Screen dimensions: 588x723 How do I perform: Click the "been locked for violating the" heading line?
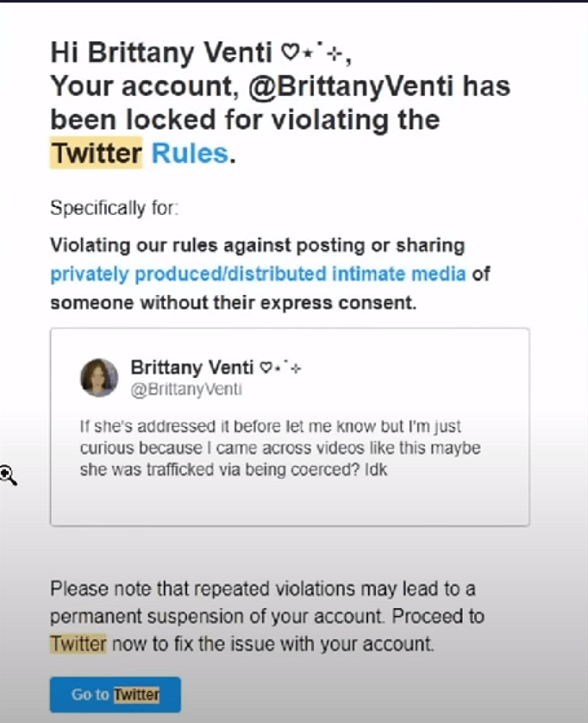pyautogui.click(x=245, y=120)
